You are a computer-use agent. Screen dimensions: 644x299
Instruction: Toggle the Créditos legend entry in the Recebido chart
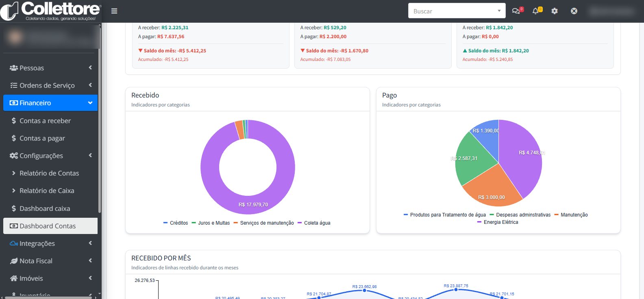pyautogui.click(x=176, y=223)
